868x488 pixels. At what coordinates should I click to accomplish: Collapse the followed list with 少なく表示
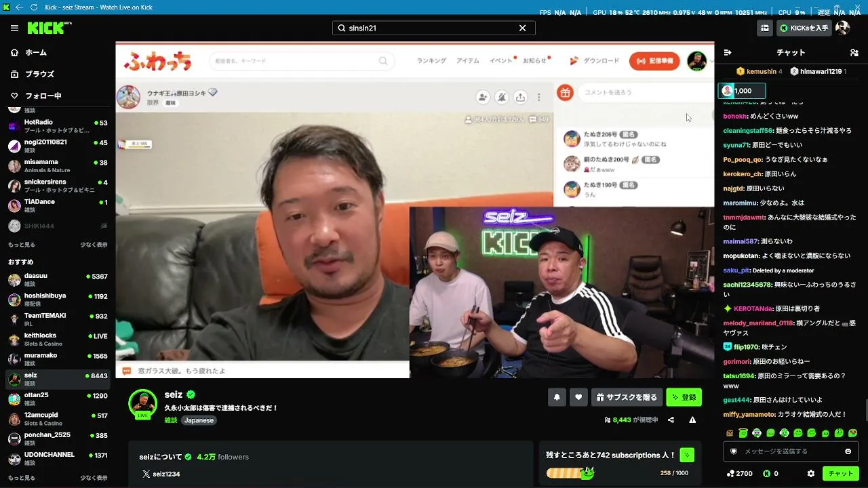(x=94, y=245)
